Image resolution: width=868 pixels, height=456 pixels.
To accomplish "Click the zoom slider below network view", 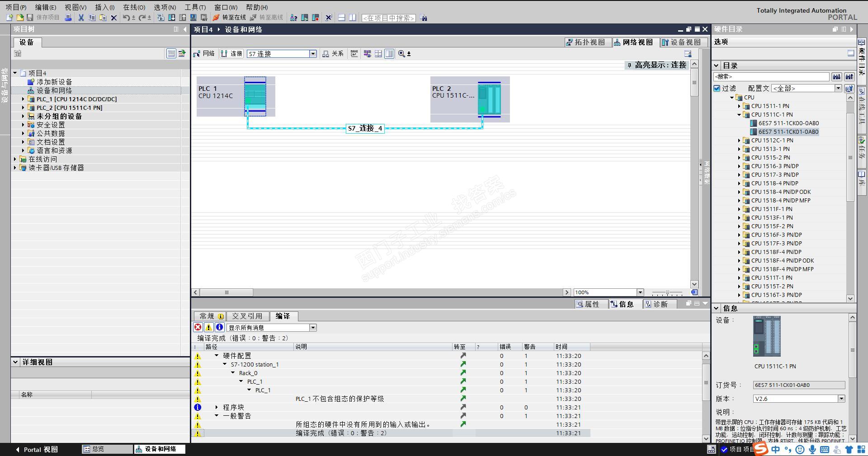I will 667,292.
